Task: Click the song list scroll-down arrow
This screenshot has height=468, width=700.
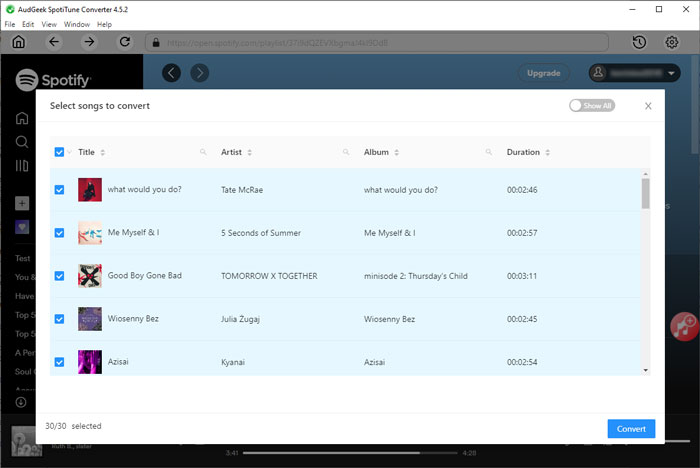Action: tap(646, 370)
